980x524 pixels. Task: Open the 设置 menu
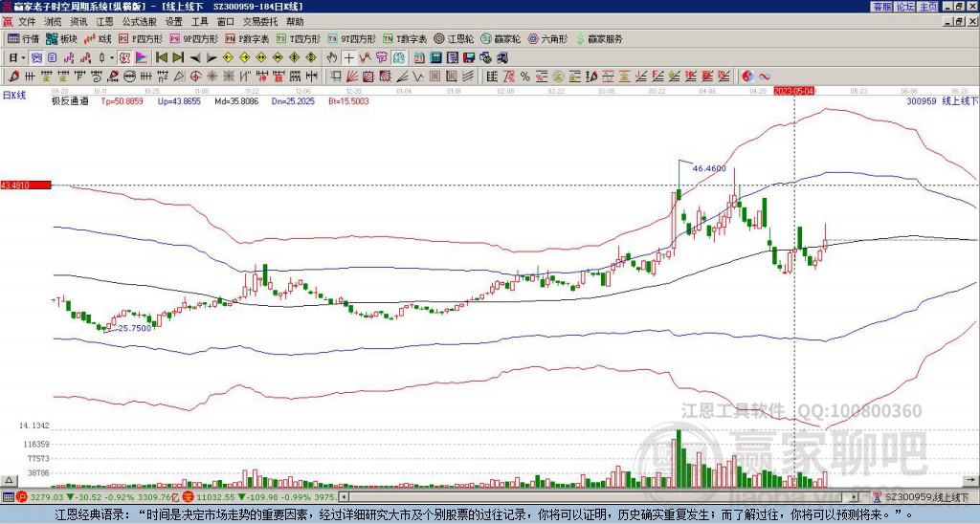tap(174, 22)
